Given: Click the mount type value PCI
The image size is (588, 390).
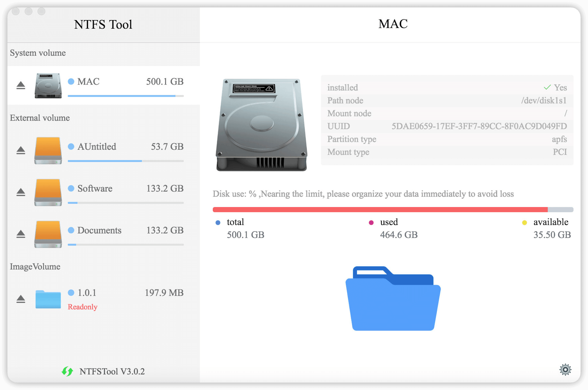Looking at the screenshot, I should [x=560, y=152].
